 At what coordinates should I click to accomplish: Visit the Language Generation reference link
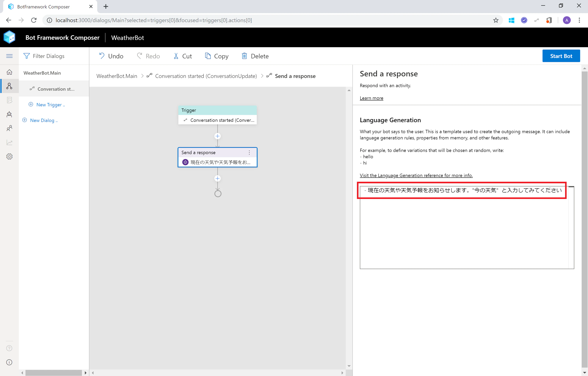[x=416, y=175]
